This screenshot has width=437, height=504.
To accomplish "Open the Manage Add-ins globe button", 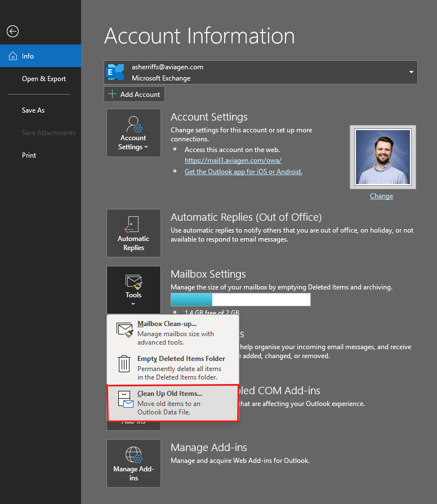I will (133, 463).
